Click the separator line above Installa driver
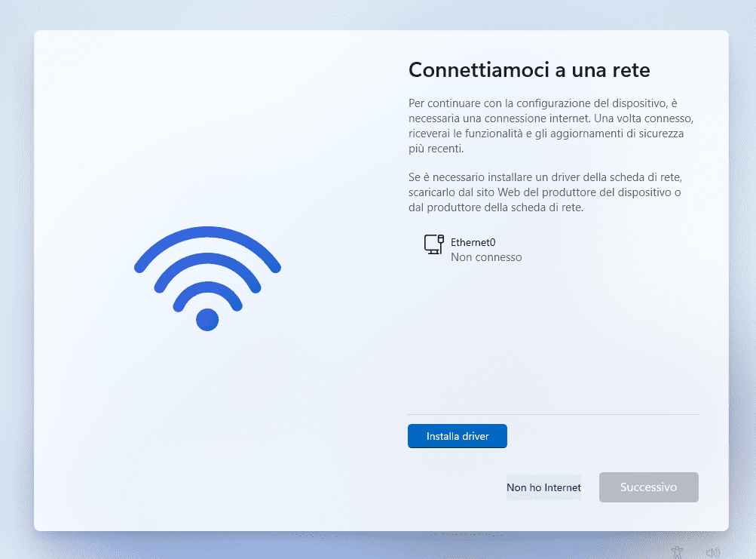 point(553,414)
